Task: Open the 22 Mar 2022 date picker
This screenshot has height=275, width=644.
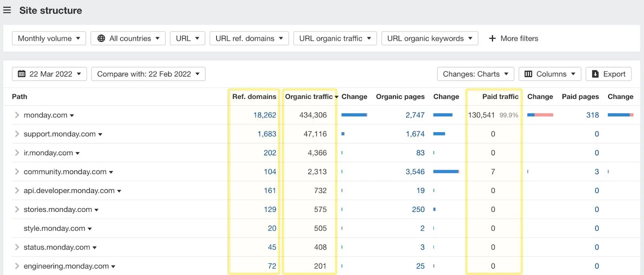Action: click(50, 74)
